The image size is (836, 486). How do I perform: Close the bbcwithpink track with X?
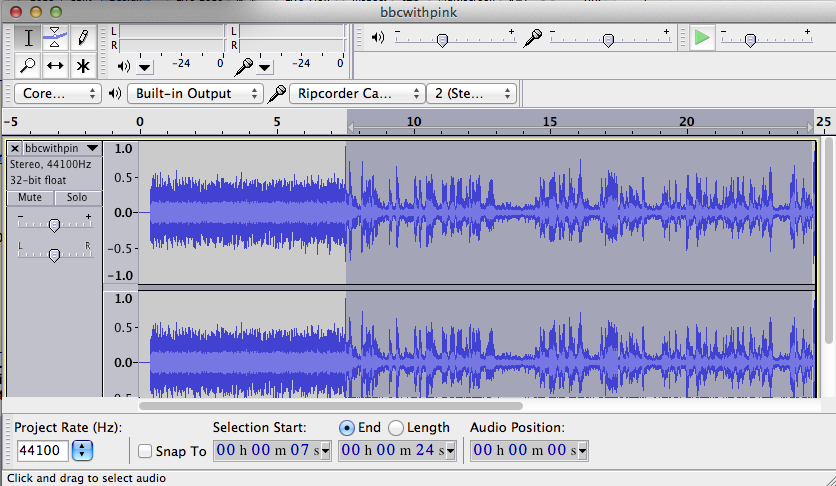pos(15,148)
